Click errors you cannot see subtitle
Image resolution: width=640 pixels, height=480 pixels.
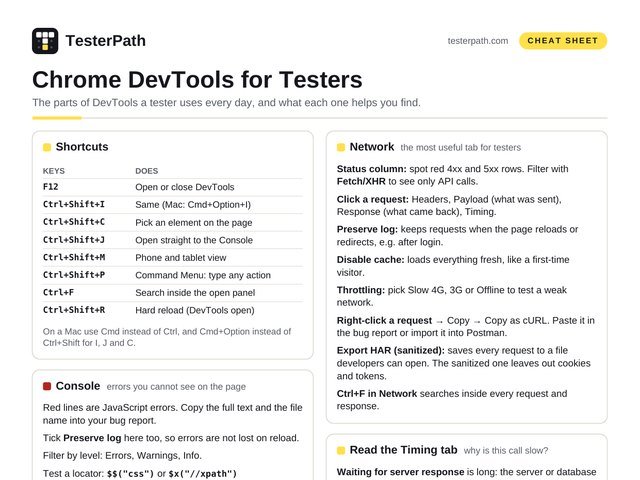176,387
